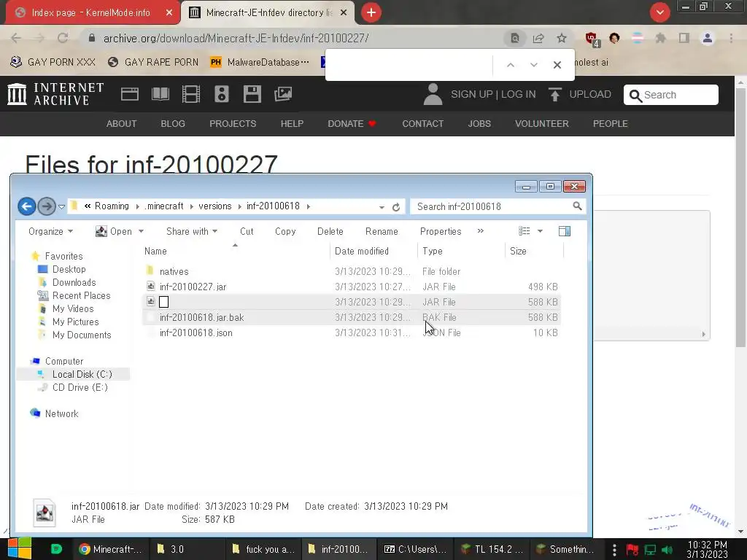Open TL 154.2 taskbar item

click(492, 549)
